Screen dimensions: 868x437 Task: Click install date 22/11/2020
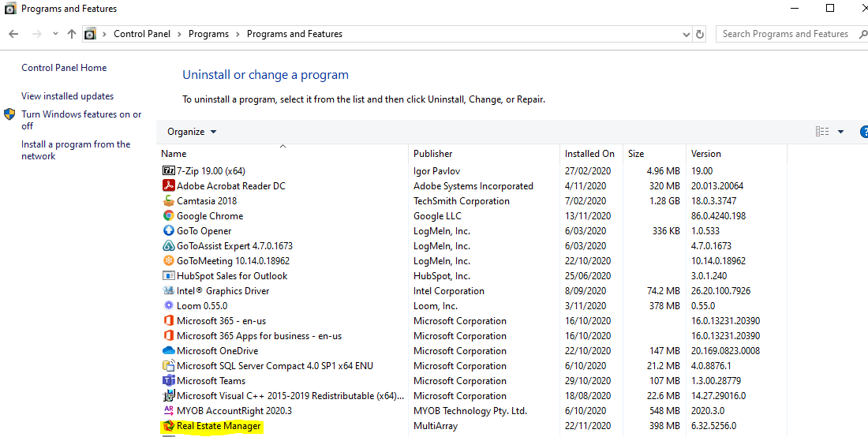(x=588, y=426)
